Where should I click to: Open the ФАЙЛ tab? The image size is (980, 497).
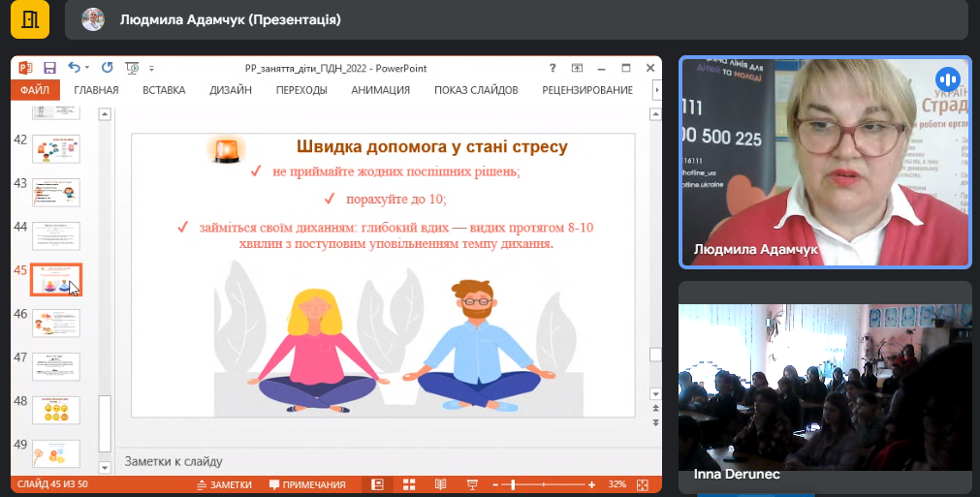click(x=35, y=90)
